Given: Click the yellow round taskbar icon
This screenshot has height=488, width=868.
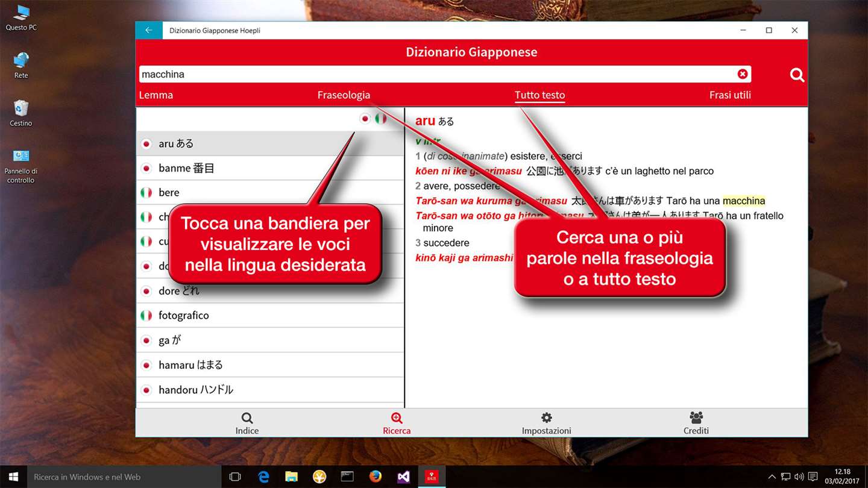Looking at the screenshot, I should (319, 477).
